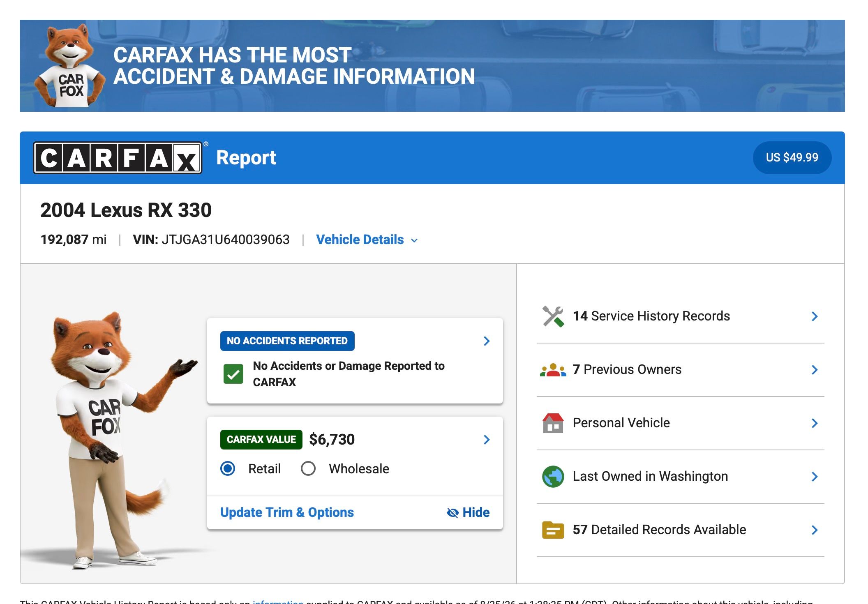Screen dimensions: 868x604
Task: Expand the Vehicle Details dropdown
Action: (367, 240)
